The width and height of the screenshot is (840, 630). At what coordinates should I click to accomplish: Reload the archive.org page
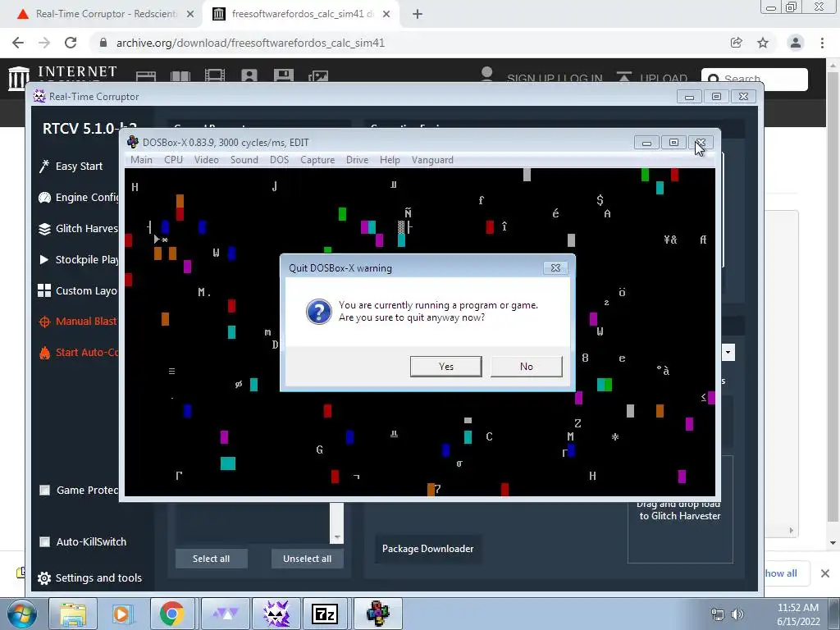(x=71, y=43)
